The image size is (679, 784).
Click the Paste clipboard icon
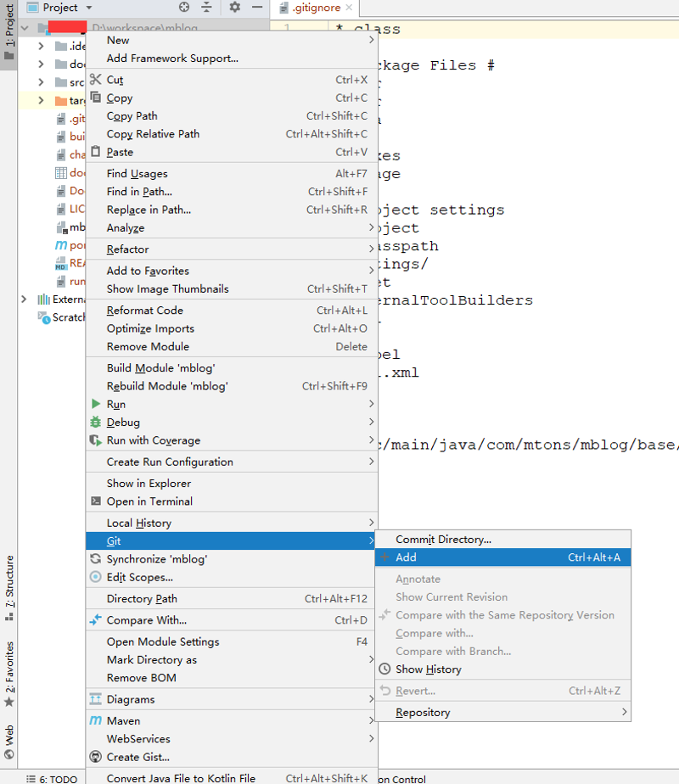point(96,152)
